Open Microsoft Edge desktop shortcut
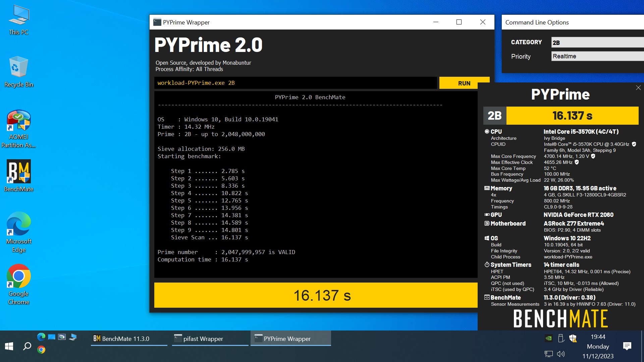 point(19,232)
